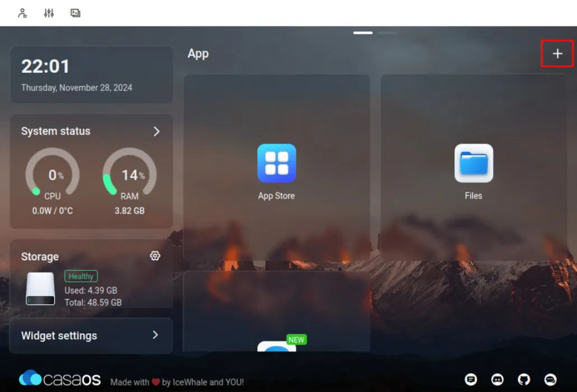Viewport: 577px width, 392px height.
Task: Switch to the second dashboard page dot
Action: [x=388, y=33]
